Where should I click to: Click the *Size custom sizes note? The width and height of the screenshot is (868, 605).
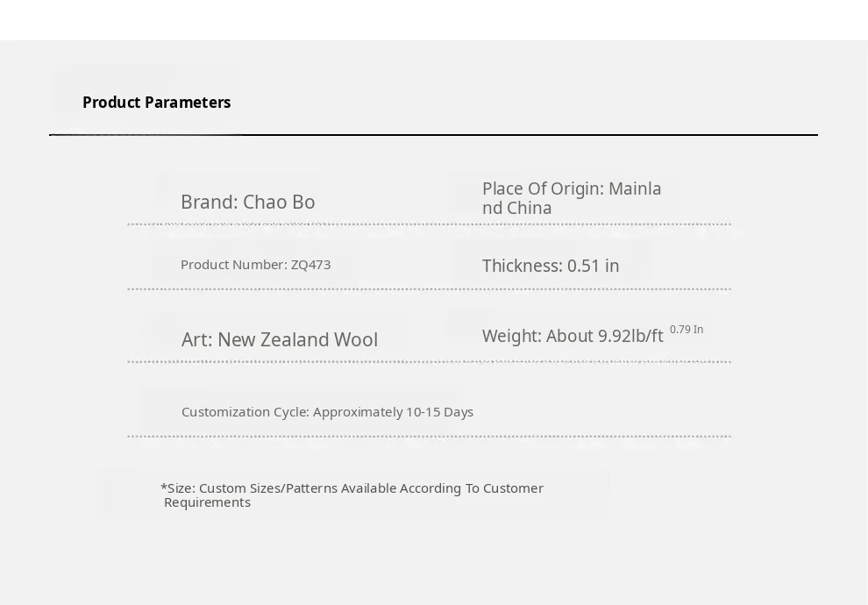tap(352, 495)
